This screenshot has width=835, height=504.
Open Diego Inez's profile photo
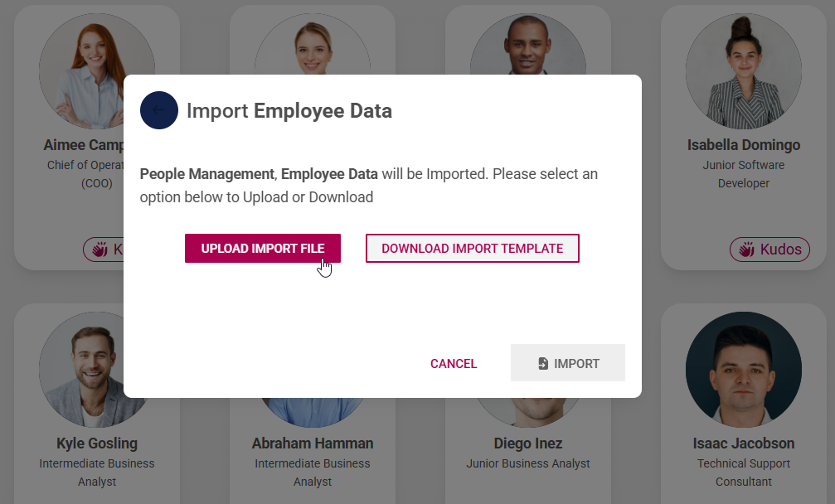528,370
